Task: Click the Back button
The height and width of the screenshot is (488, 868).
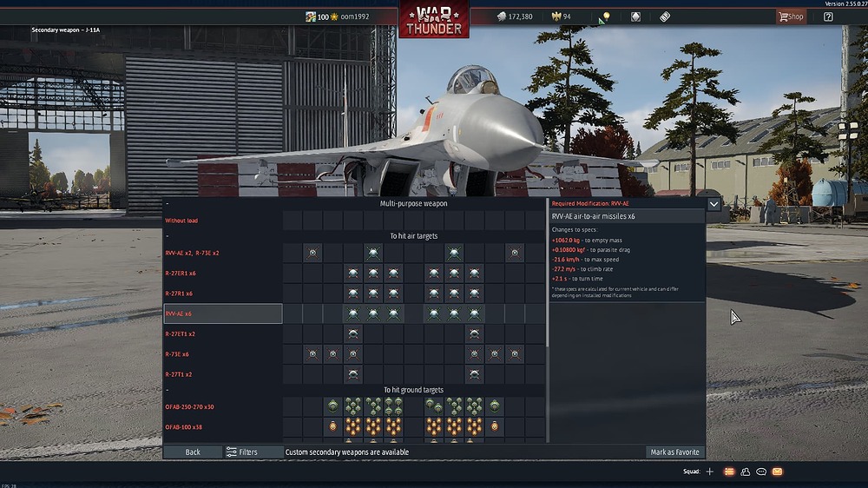Action: tap(193, 452)
